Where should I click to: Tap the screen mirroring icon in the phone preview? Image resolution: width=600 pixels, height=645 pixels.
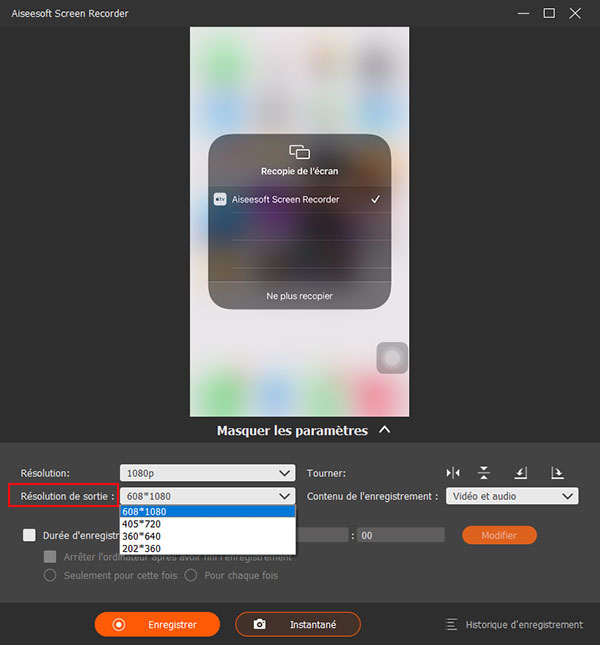coord(299,152)
